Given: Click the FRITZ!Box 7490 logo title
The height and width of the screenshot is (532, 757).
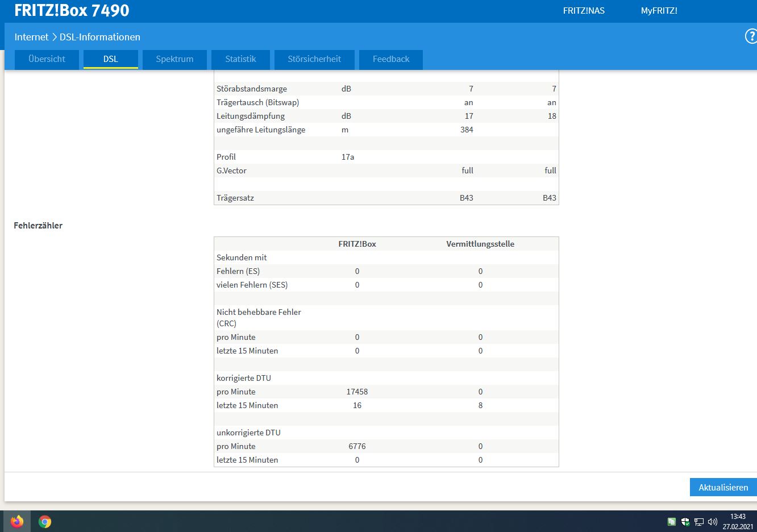Looking at the screenshot, I should pos(72,10).
